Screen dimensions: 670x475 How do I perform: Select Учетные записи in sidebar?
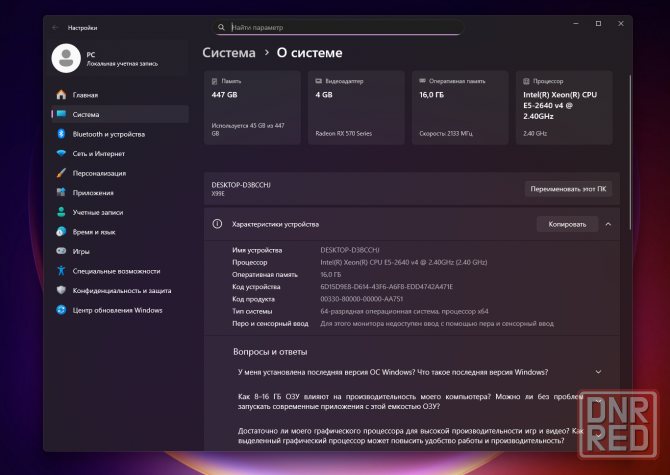120,212
